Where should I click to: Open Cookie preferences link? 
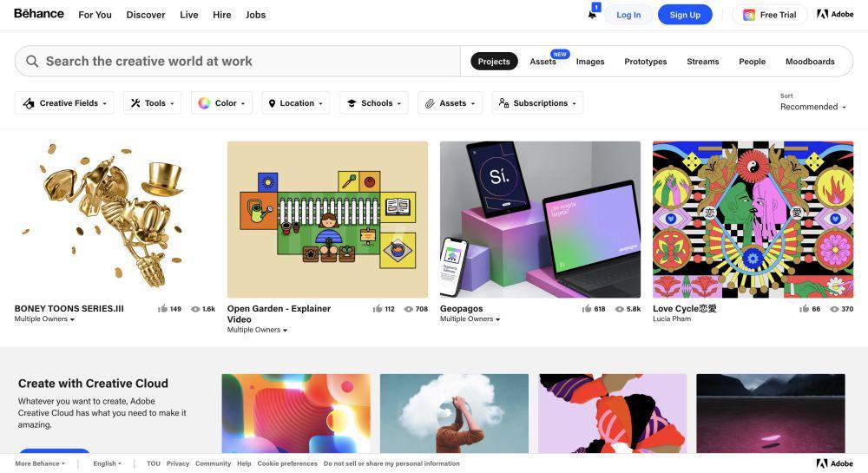pos(287,463)
